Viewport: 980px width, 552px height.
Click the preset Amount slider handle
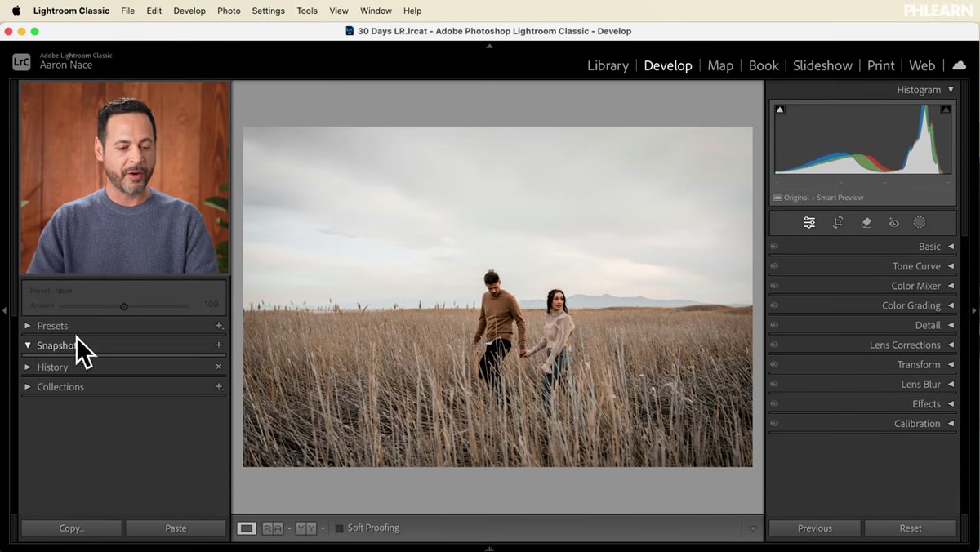tap(124, 307)
